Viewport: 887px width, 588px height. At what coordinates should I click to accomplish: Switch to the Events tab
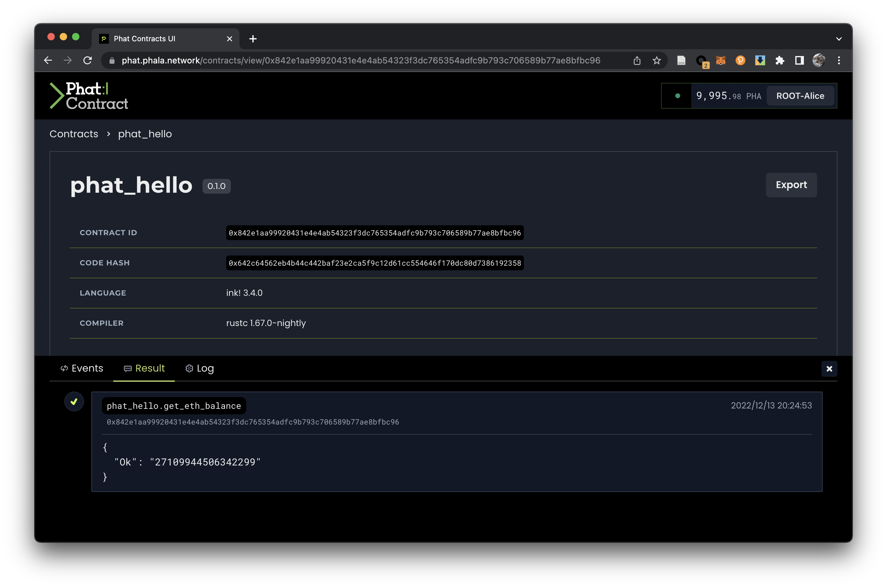click(x=82, y=368)
